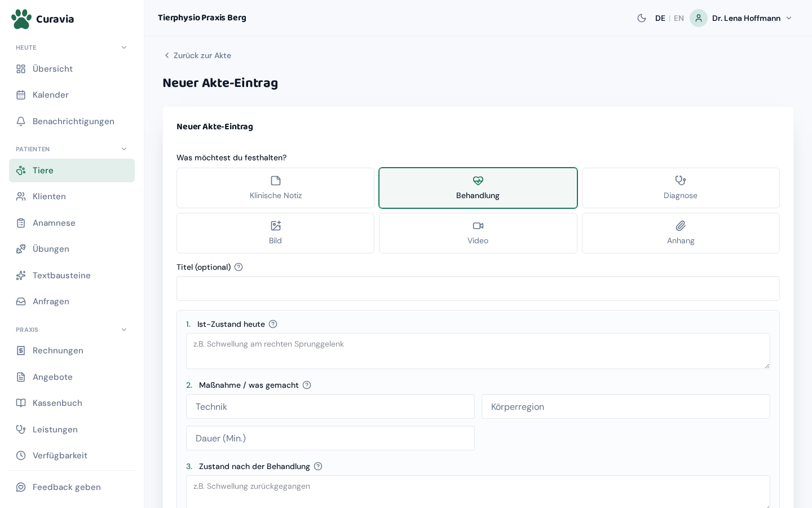Open Anfragen in the sidebar
This screenshot has width=812, height=508.
tap(72, 301)
